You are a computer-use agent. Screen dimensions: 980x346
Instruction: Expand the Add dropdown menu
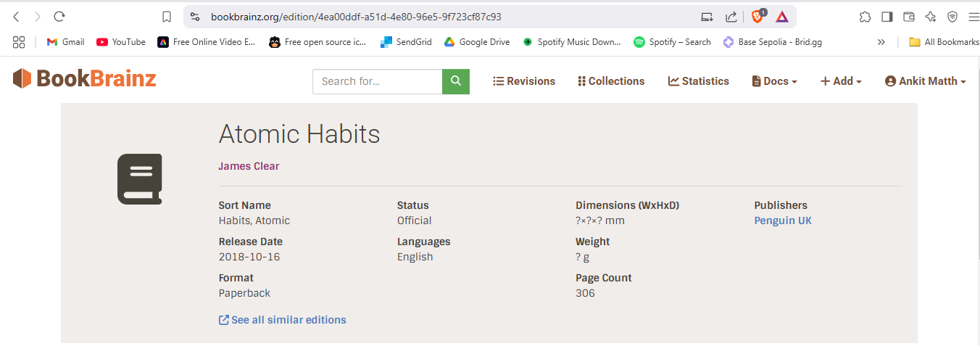pyautogui.click(x=841, y=81)
